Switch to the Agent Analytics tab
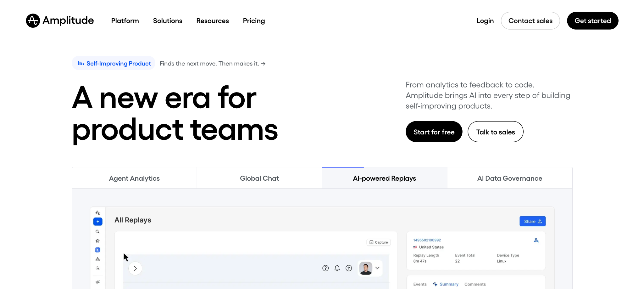This screenshot has height=289, width=644. pos(134,178)
